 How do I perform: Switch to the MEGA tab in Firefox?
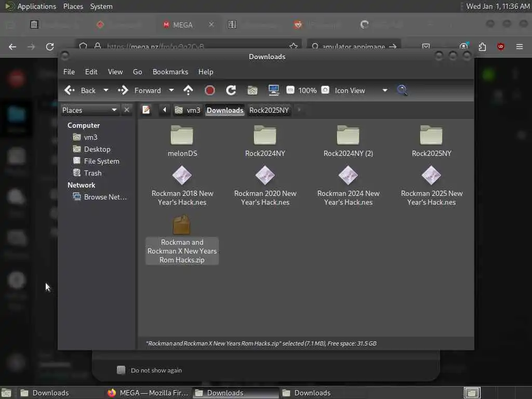point(183,25)
